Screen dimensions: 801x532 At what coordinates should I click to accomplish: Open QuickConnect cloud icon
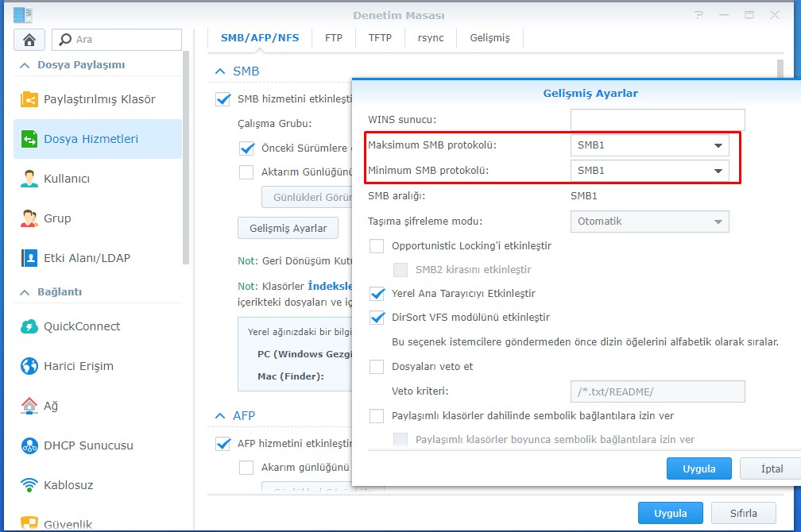click(29, 326)
